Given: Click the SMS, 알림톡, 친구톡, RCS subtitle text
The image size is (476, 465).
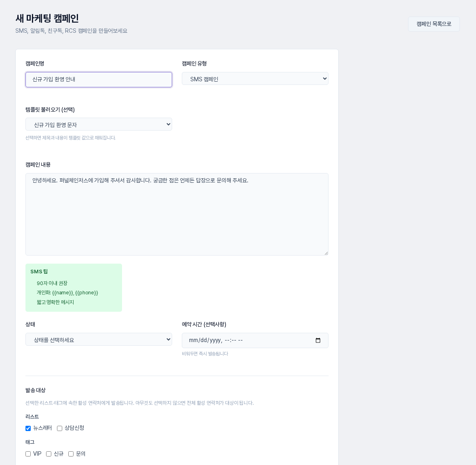Looking at the screenshot, I should (72, 31).
